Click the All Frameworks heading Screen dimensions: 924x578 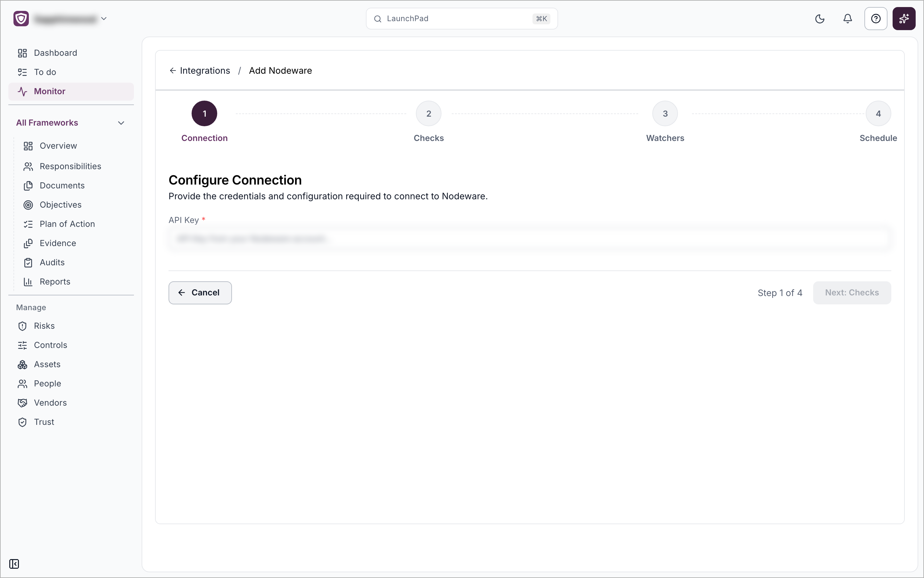pyautogui.click(x=47, y=123)
